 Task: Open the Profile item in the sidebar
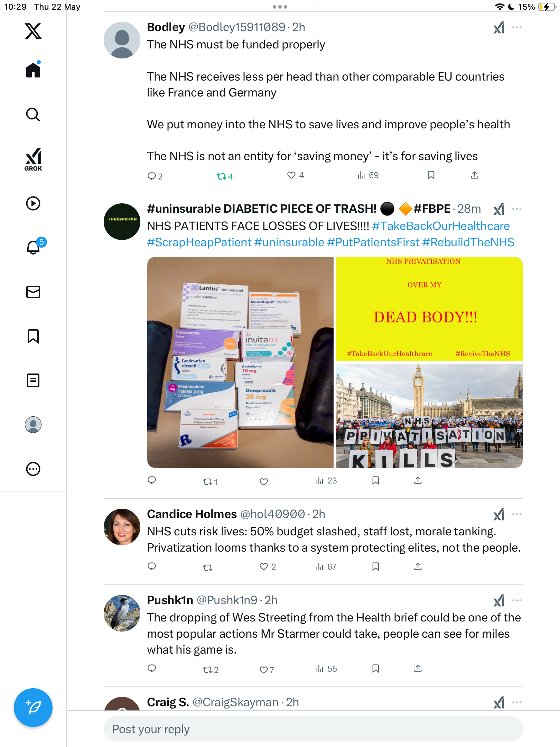(33, 425)
